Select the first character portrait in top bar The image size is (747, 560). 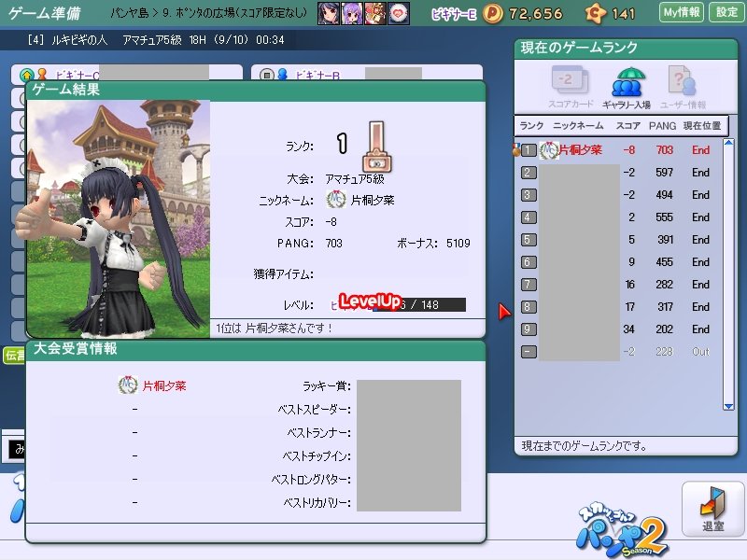tap(329, 13)
